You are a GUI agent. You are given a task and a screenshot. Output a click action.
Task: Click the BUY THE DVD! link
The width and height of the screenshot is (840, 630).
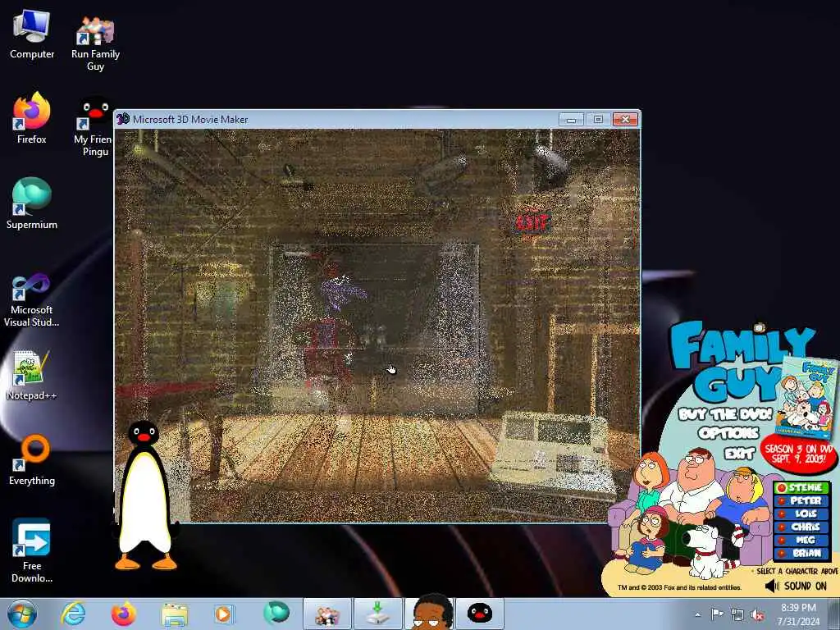(x=725, y=414)
